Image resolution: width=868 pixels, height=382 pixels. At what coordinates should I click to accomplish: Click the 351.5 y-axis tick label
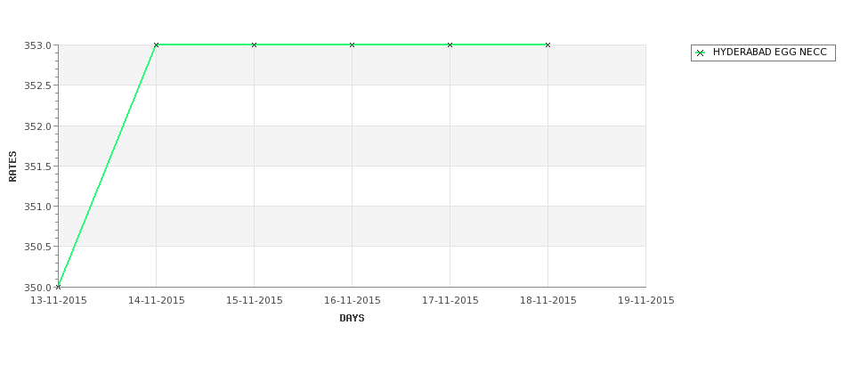(37, 167)
